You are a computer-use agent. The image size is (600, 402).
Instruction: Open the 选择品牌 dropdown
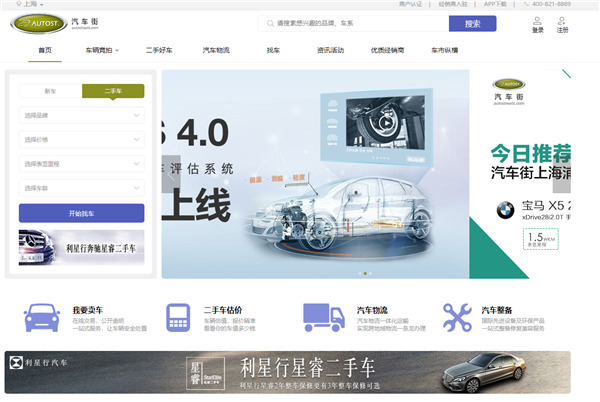(x=82, y=115)
